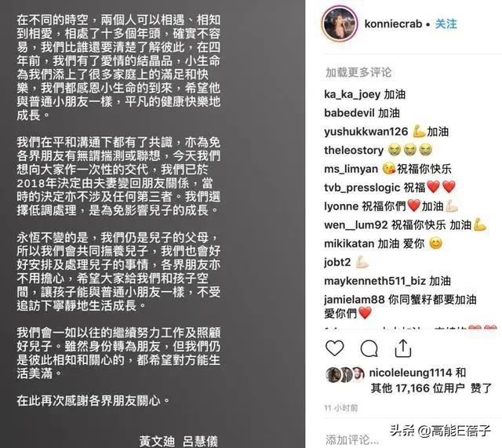Open commenter tvb_presslogic profile

click(x=362, y=188)
